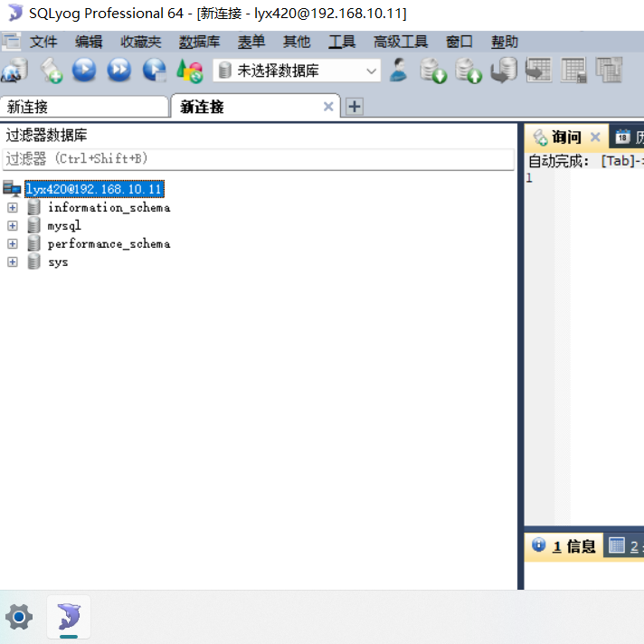This screenshot has width=644, height=644.
Task: Open the 表单 menu
Action: tap(251, 42)
